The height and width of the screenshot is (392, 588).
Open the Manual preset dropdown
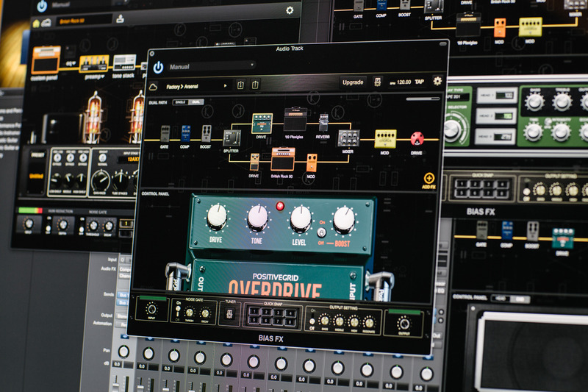(212, 66)
